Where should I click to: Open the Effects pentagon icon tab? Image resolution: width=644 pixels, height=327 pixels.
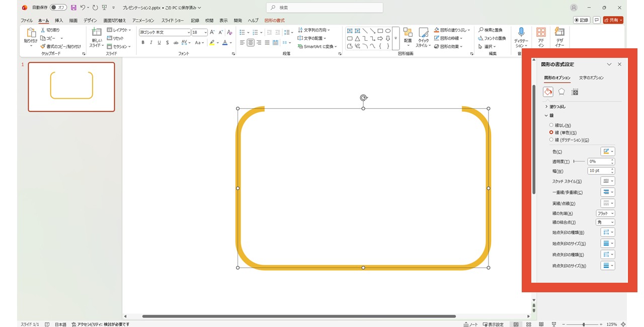[561, 92]
